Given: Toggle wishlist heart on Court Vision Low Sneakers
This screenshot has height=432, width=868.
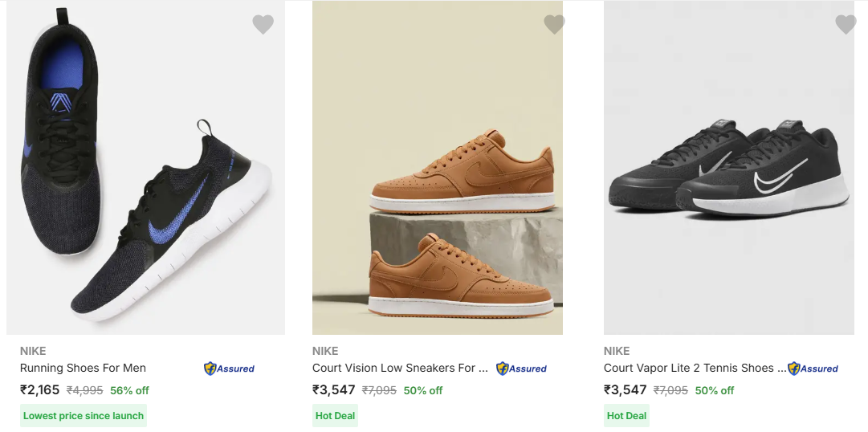Looking at the screenshot, I should point(554,25).
